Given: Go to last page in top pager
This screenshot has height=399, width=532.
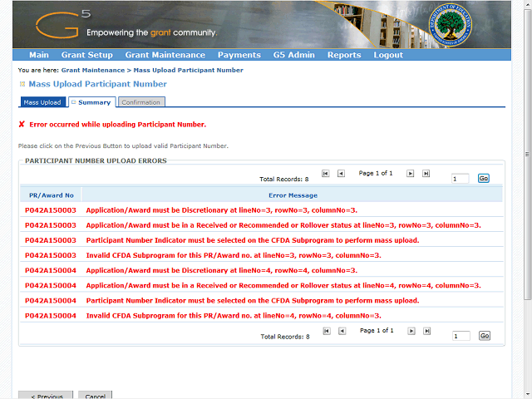Looking at the screenshot, I should [426, 174].
